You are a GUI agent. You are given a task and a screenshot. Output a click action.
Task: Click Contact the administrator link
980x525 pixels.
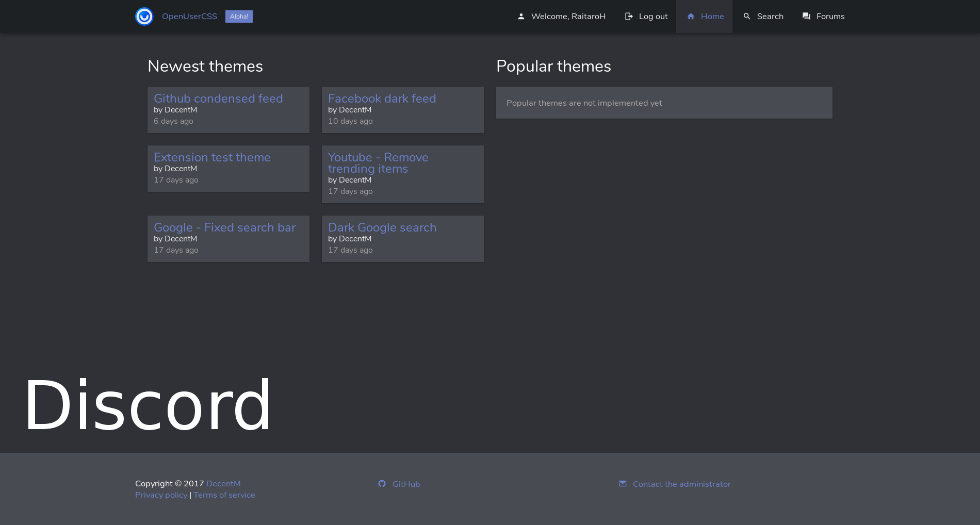click(682, 484)
